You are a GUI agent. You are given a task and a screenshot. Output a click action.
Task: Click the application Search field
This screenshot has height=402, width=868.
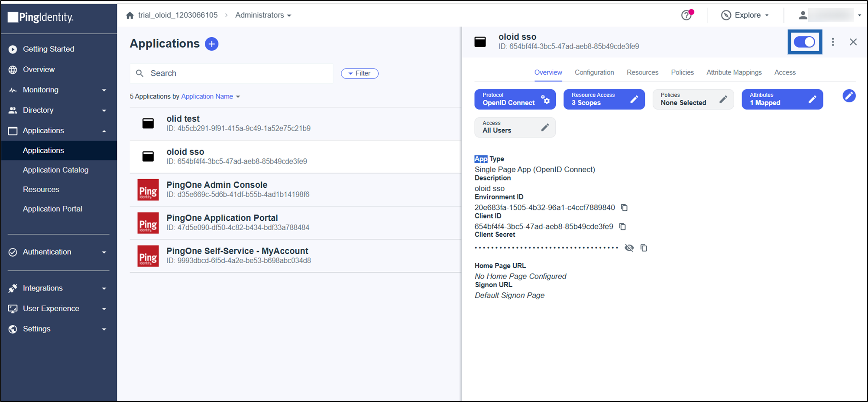pyautogui.click(x=231, y=73)
